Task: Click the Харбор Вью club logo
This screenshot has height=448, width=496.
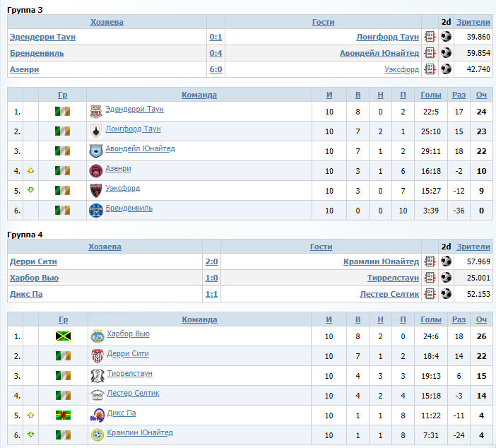Action: [x=97, y=336]
